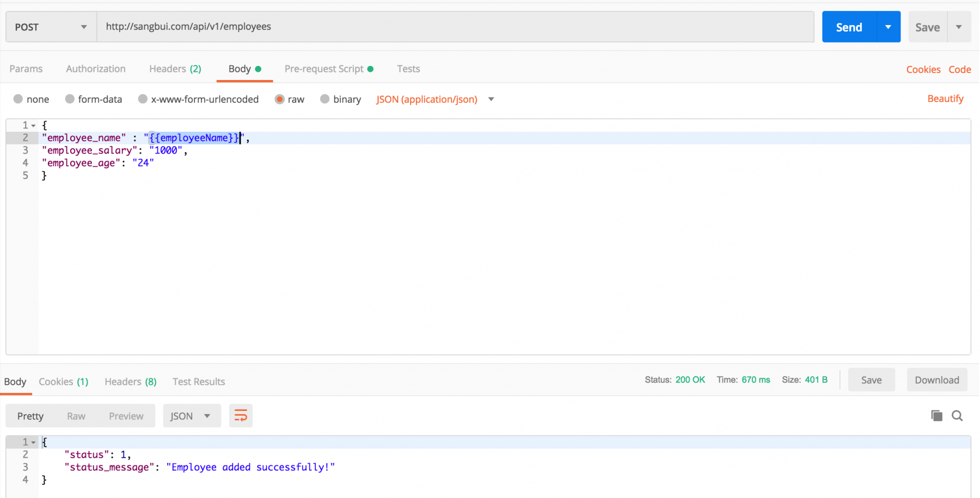
Task: Collapse the response JSON at line 1
Action: pos(33,441)
